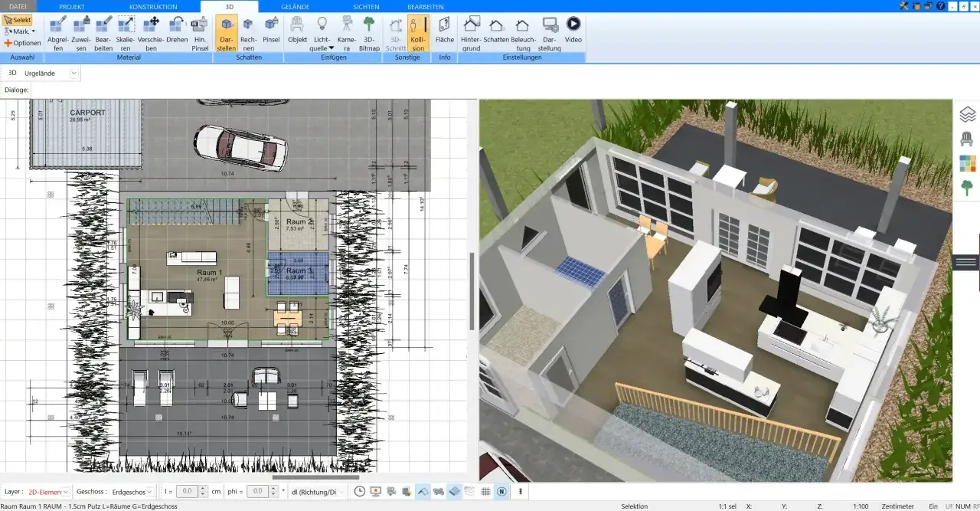
Task: Click Zentimeter unit in status bar
Action: click(898, 506)
